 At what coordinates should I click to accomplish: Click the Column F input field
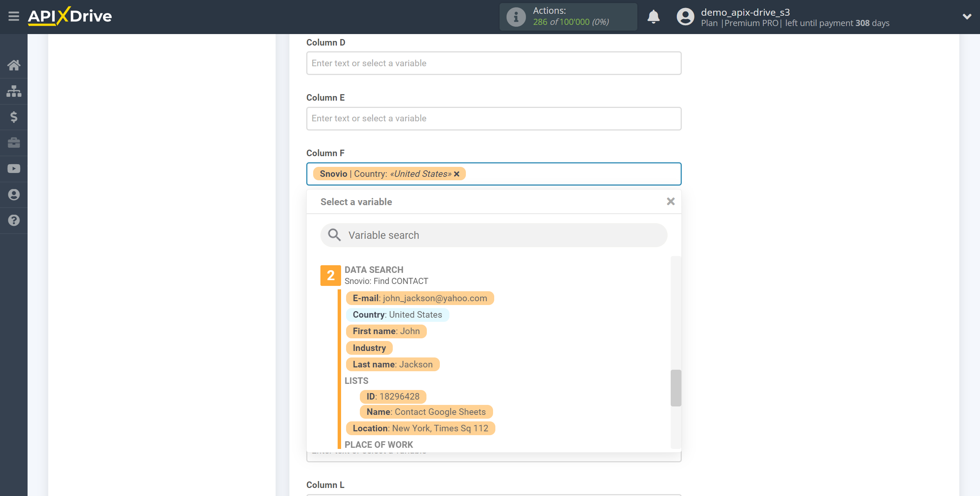pyautogui.click(x=494, y=174)
